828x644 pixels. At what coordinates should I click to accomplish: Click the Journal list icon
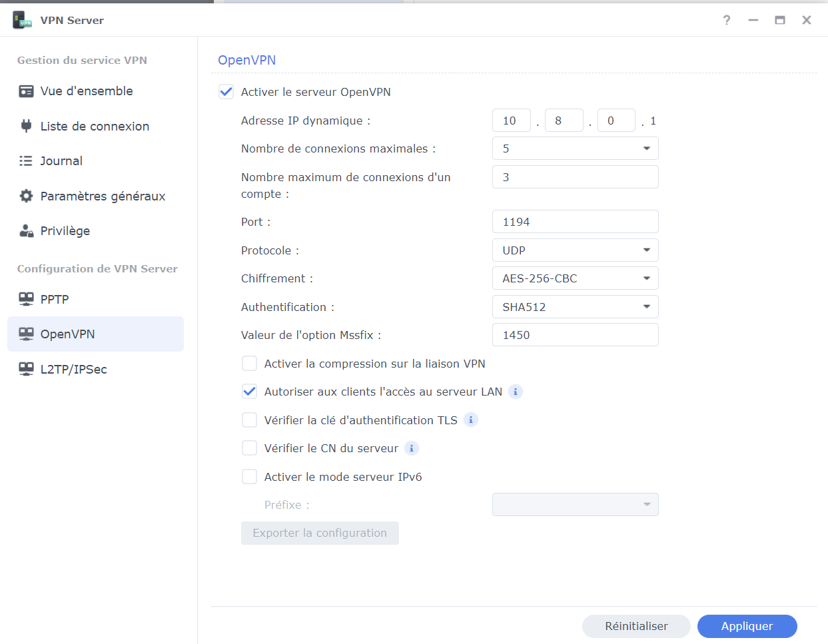click(26, 161)
